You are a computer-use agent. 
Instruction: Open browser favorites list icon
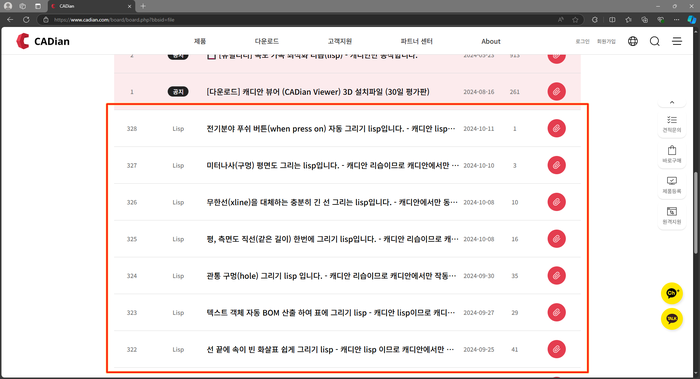(628, 20)
